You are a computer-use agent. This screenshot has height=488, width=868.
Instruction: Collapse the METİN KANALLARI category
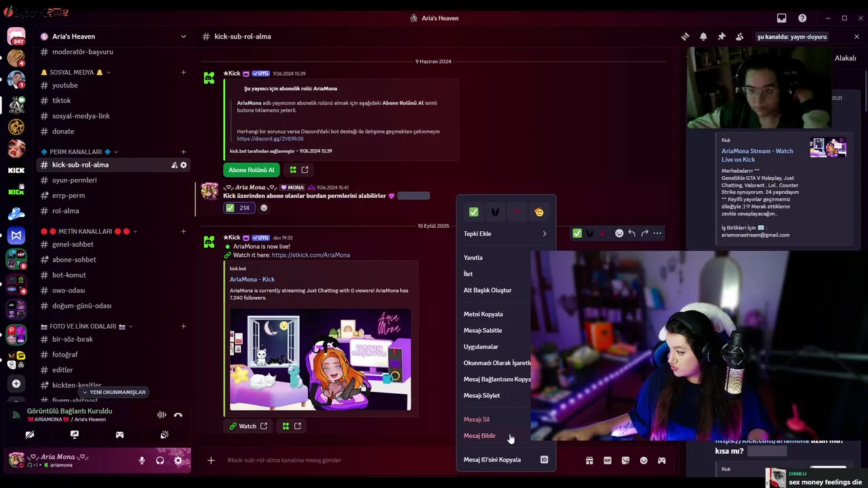[x=89, y=232]
